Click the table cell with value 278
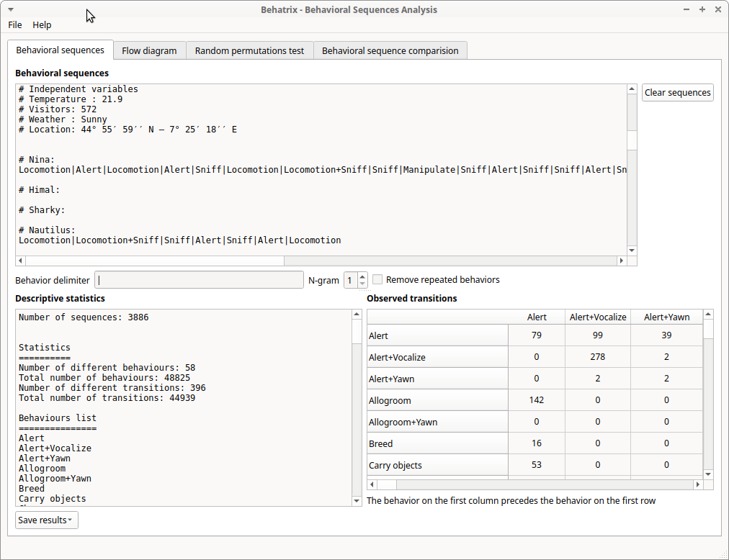The height and width of the screenshot is (560, 729). 598,357
